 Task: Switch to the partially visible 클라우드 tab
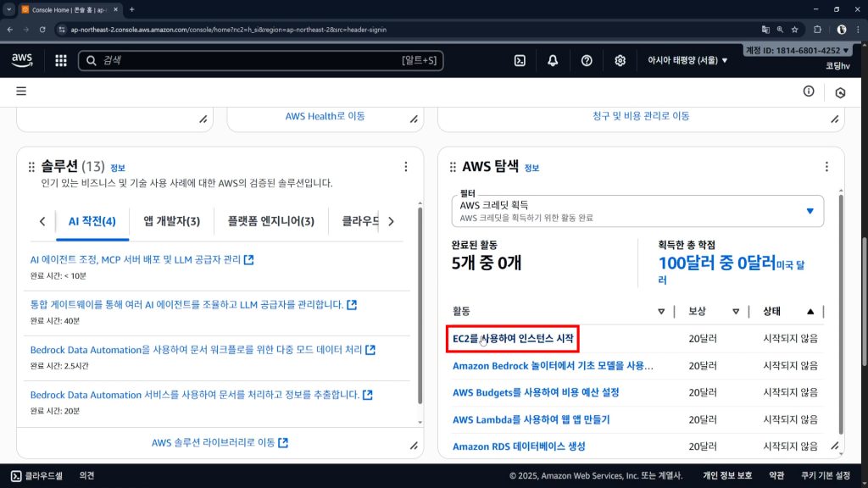(x=360, y=221)
